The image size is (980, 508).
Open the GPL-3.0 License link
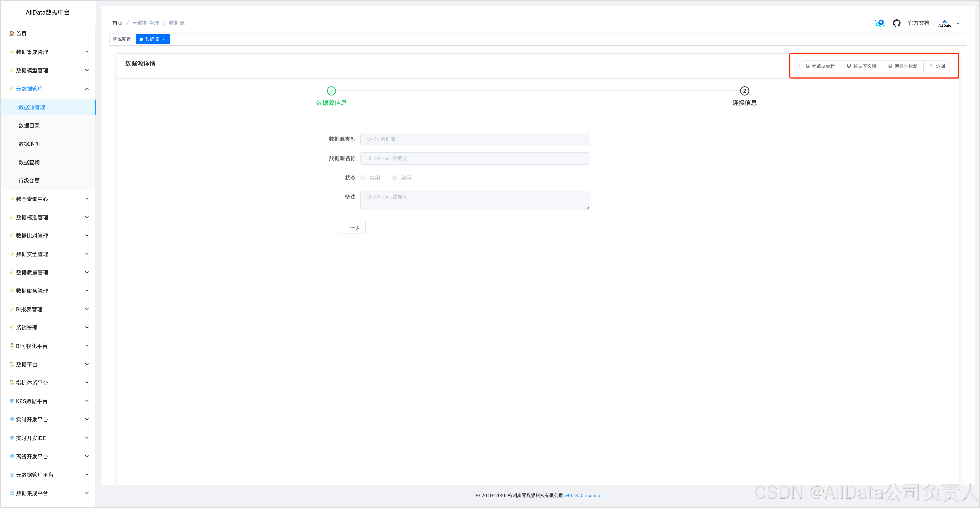582,495
